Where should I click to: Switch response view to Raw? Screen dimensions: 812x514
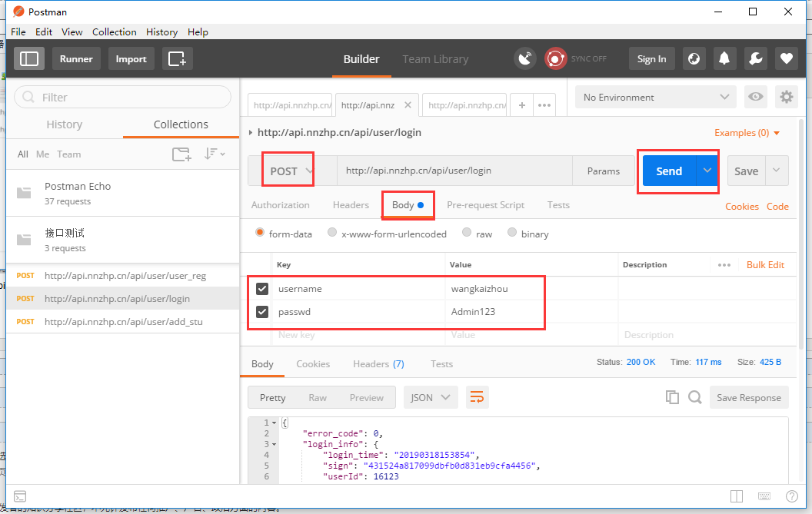tap(318, 397)
